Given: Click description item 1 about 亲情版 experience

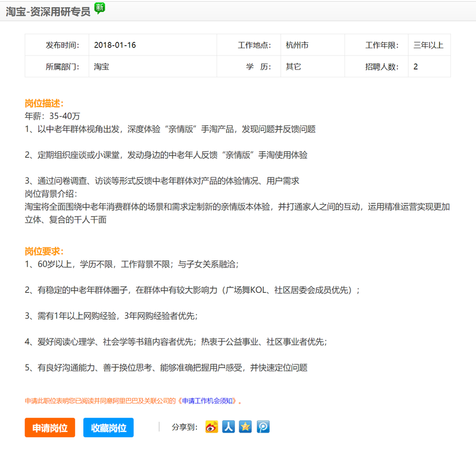Looking at the screenshot, I should click(170, 129).
